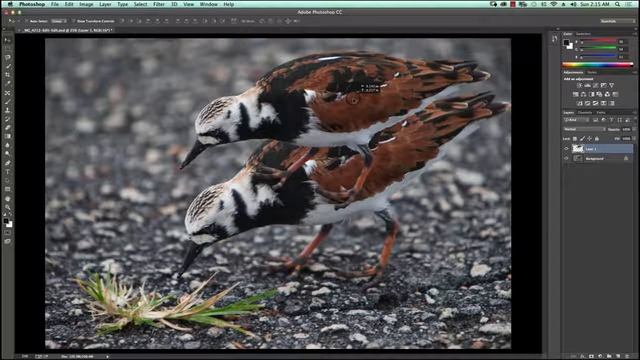Screen dimensions: 640x360
Task: Click foreground color swatch in Color panel
Action: [x=567, y=42]
